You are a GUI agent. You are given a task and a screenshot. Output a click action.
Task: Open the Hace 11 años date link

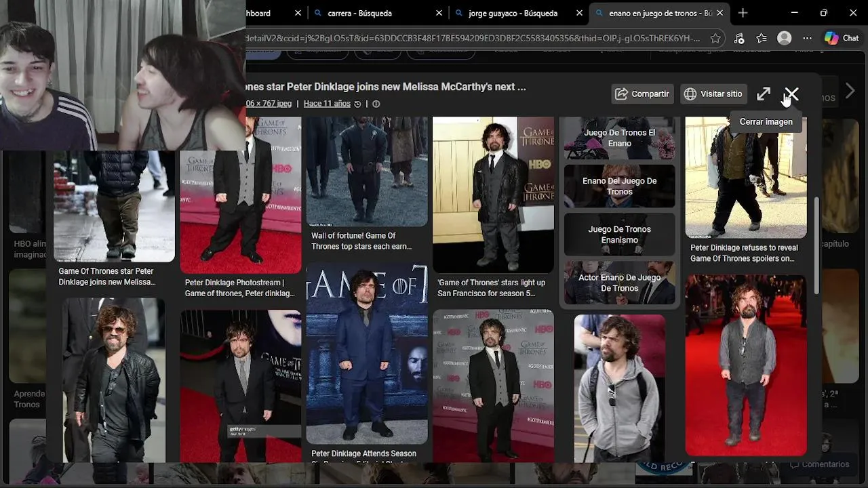tap(327, 104)
